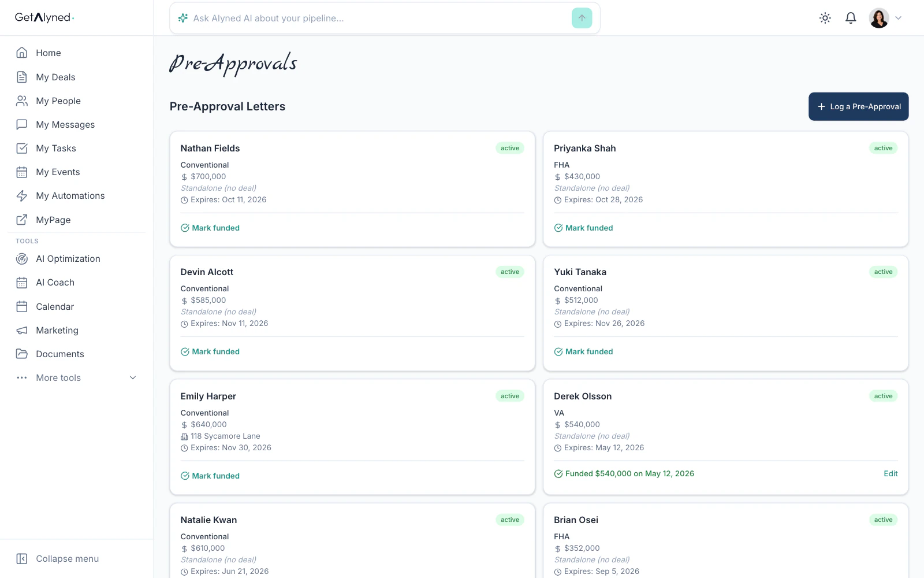This screenshot has width=924, height=578.
Task: Mark Devin Alcott pre-approval funded
Action: tap(210, 351)
